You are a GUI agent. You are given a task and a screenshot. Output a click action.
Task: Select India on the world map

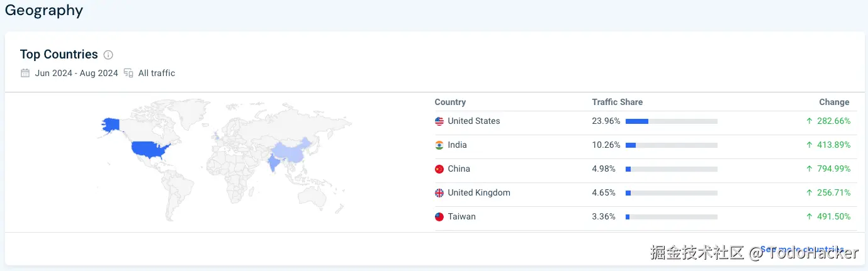pyautogui.click(x=274, y=163)
